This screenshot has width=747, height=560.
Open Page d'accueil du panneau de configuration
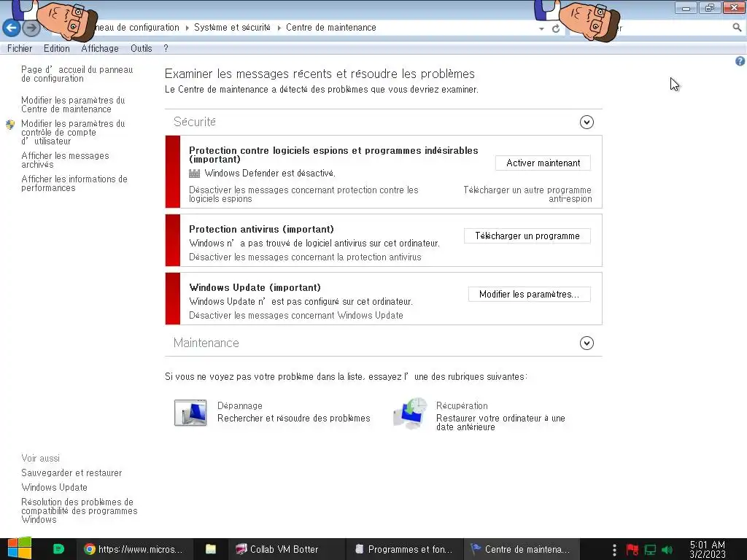[77, 74]
